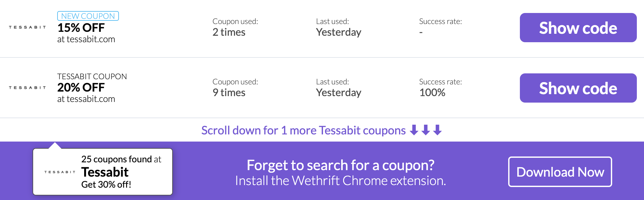
Task: Click the Tessabit logo beside 15% OFF
Action: pyautogui.click(x=27, y=27)
